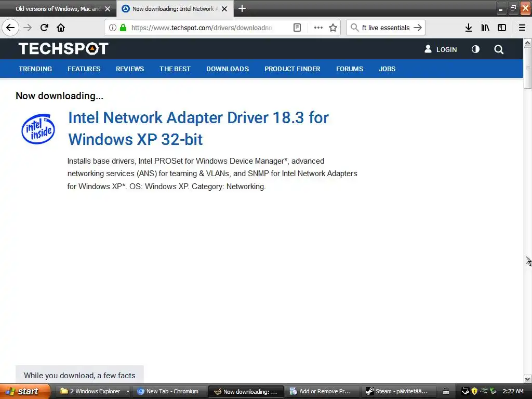Viewport: 532px width, 399px height.
Task: Open the JOBS link
Action: [x=387, y=69]
